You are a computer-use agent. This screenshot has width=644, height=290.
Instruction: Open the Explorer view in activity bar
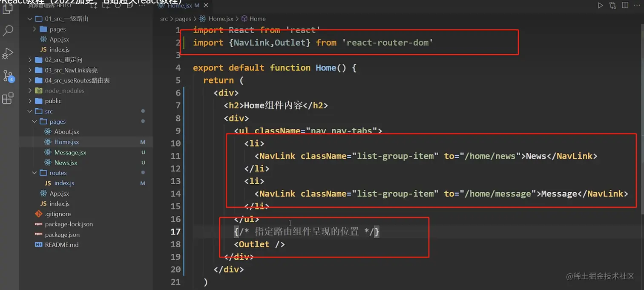[x=8, y=9]
